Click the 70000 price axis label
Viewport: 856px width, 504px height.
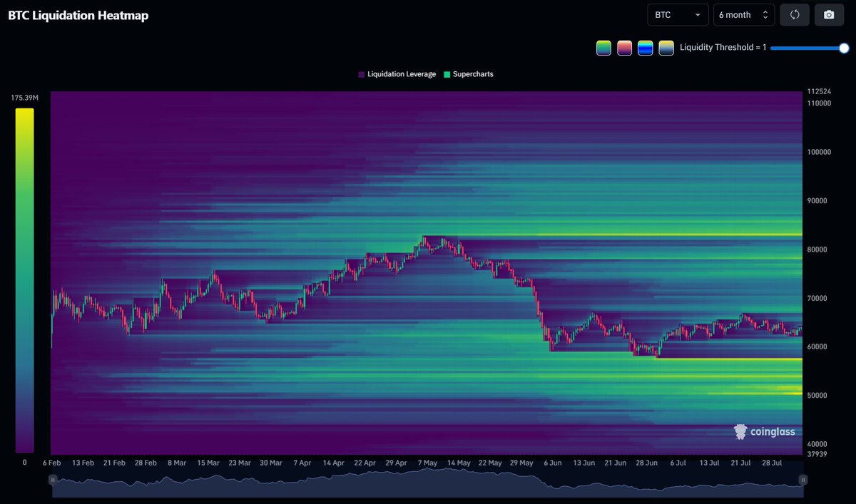pos(817,298)
